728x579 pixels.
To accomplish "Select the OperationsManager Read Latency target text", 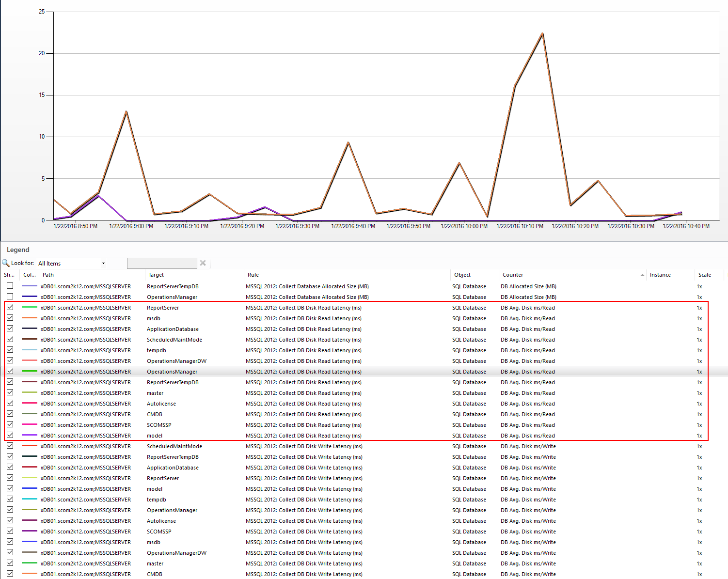I will (172, 372).
